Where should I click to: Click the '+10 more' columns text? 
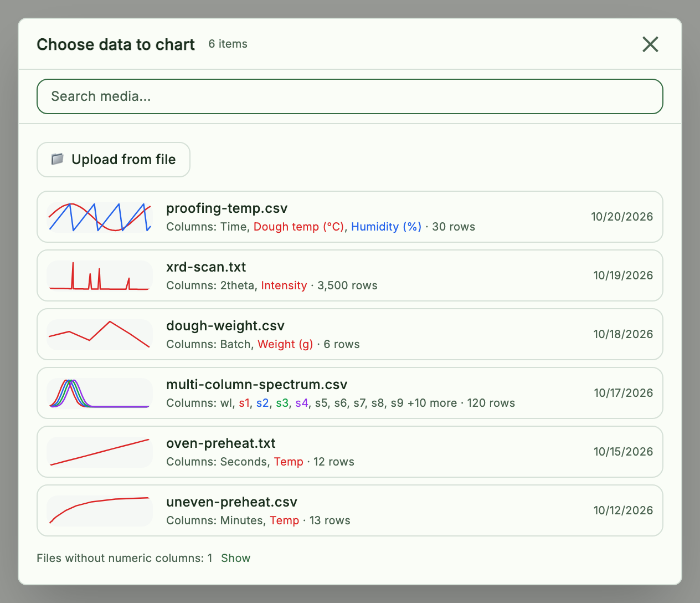(x=432, y=403)
